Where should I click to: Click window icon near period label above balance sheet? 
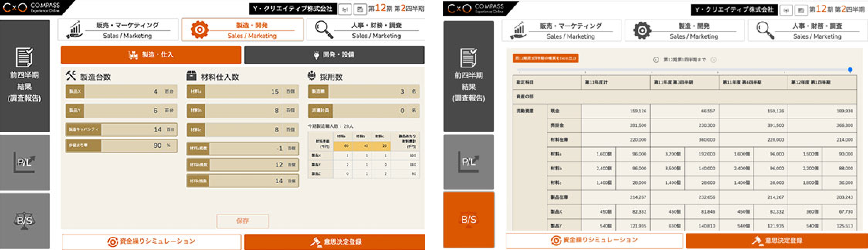tap(801, 10)
